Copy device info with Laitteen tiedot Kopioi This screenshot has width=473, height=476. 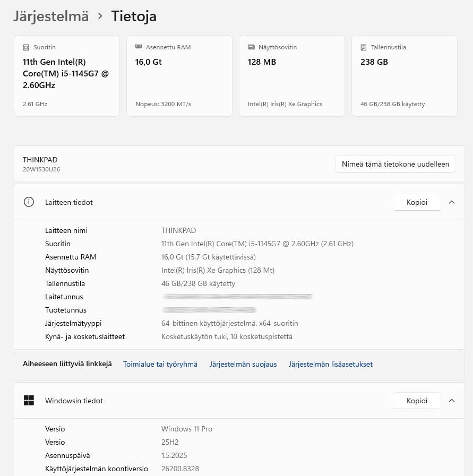pyautogui.click(x=417, y=202)
